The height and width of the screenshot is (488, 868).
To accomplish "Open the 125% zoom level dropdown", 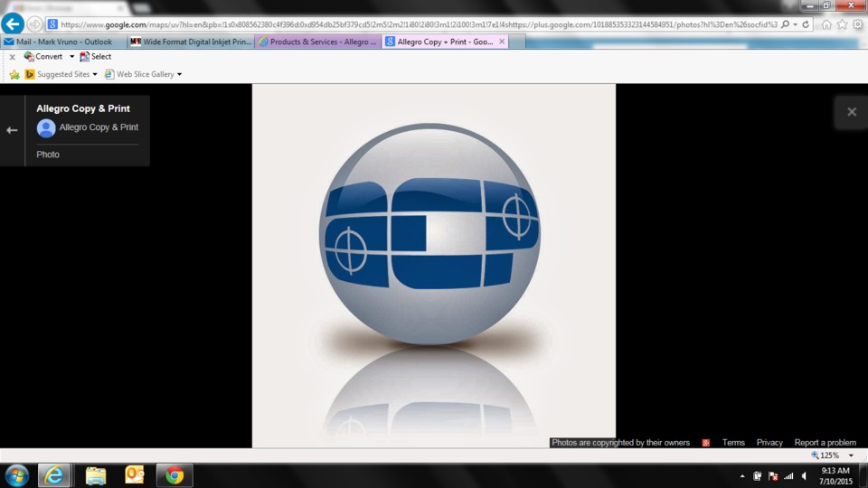I will coord(851,455).
